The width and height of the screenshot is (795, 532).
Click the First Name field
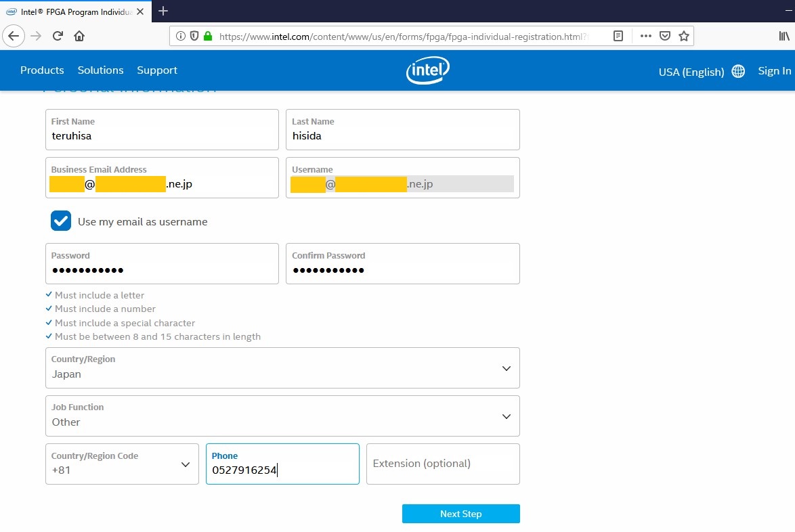click(x=163, y=130)
